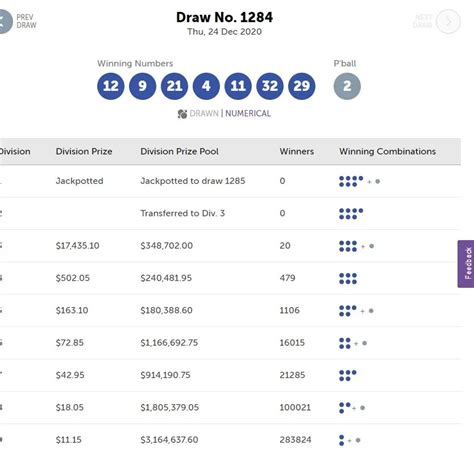The width and height of the screenshot is (474, 449).
Task: Click the $42.95 division prize
Action: 70,375
